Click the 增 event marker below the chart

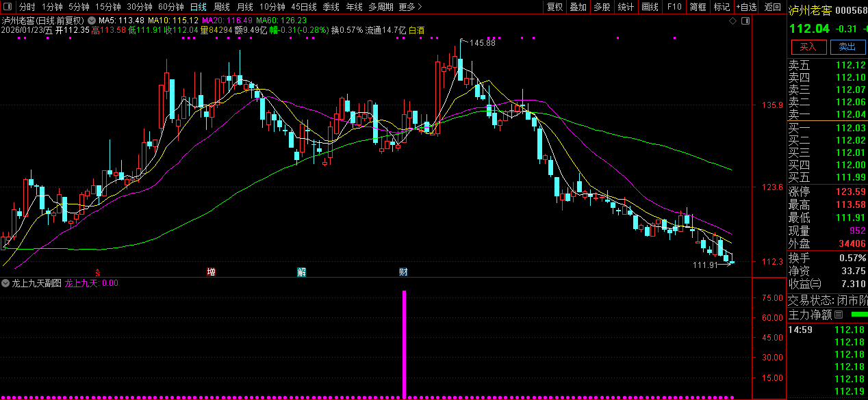click(x=211, y=271)
